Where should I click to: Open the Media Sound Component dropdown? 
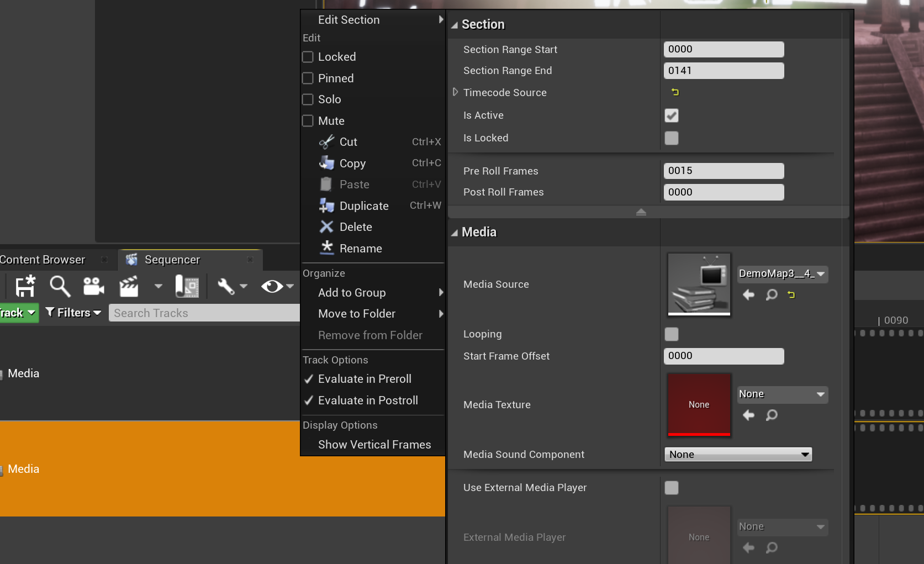[x=738, y=455]
